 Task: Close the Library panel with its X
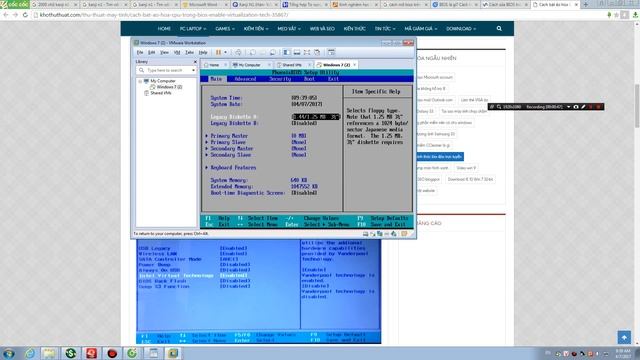(x=195, y=62)
